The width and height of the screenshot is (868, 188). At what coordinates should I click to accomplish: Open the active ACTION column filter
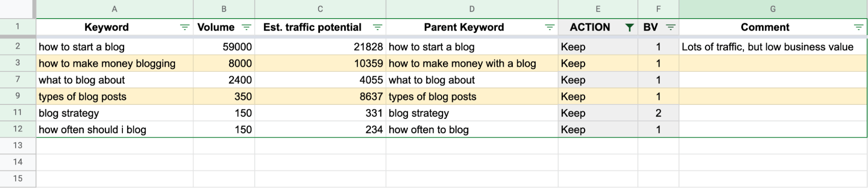tap(629, 28)
